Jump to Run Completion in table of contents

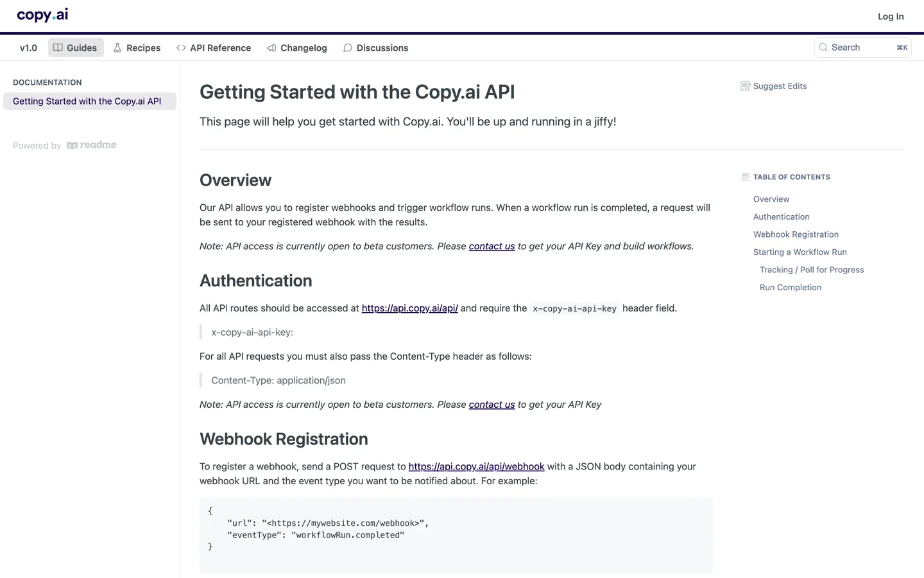coord(791,287)
